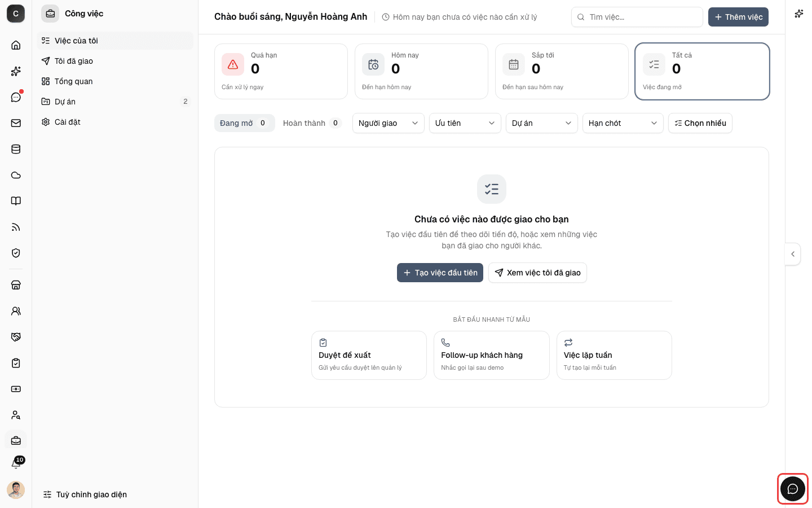Expand the Người giao filter dropdown
Viewport: 812px width, 508px height.
(389, 123)
